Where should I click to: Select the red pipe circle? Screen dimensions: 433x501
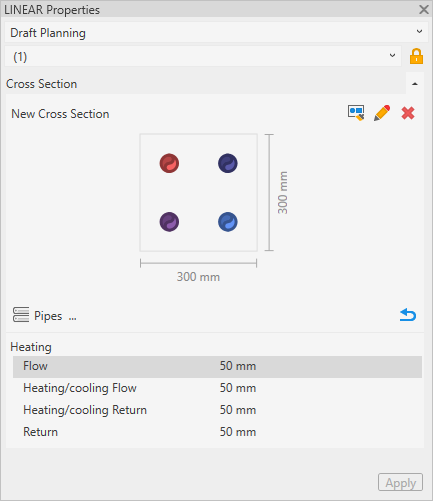(169, 163)
